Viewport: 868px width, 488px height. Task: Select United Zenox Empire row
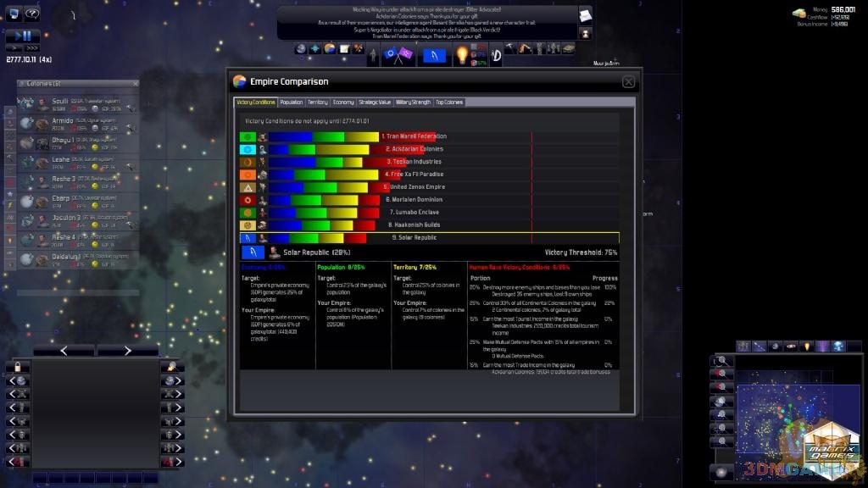pos(430,187)
